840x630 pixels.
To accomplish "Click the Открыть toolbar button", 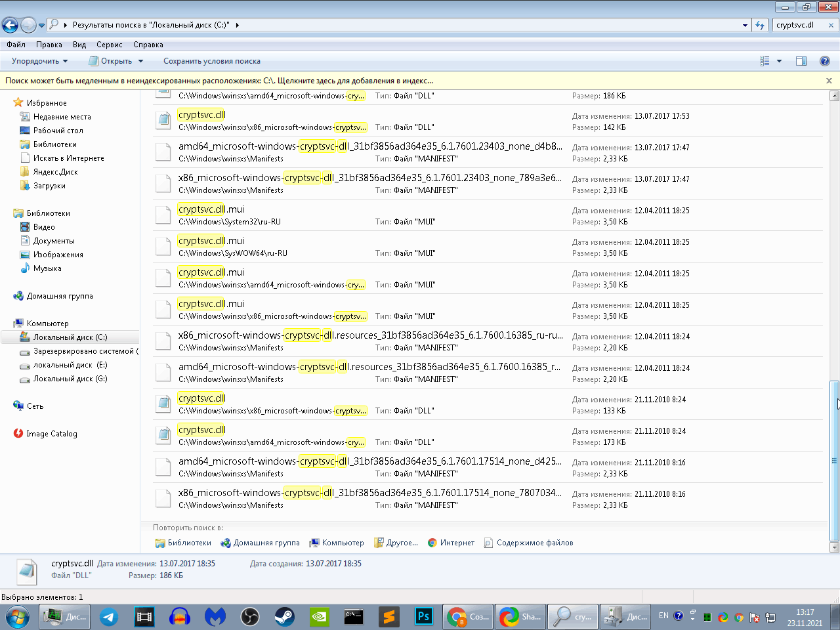I will pos(111,61).
